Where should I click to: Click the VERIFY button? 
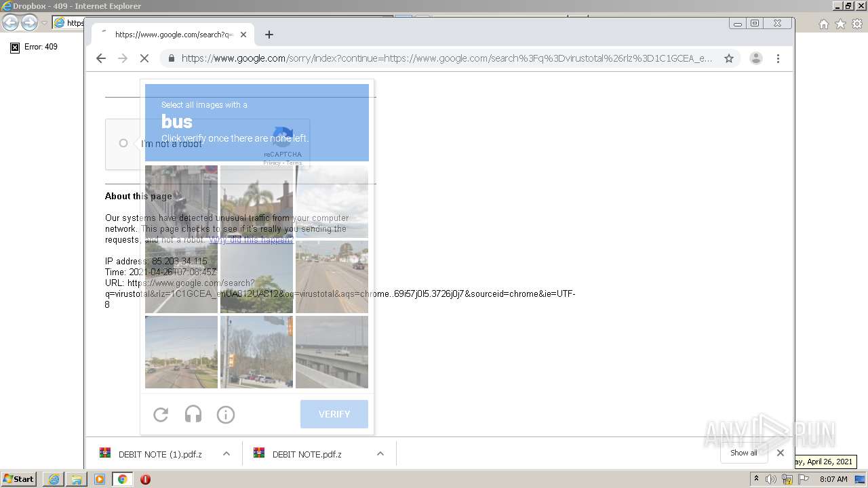point(334,414)
